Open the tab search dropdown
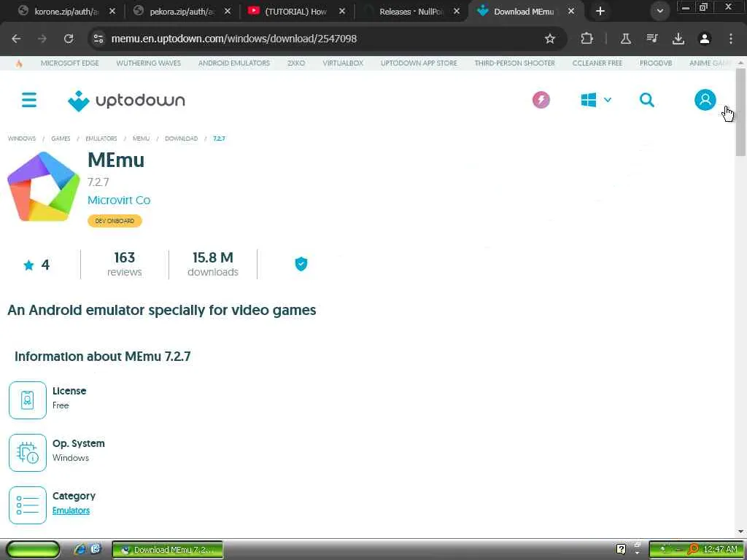 [x=659, y=11]
